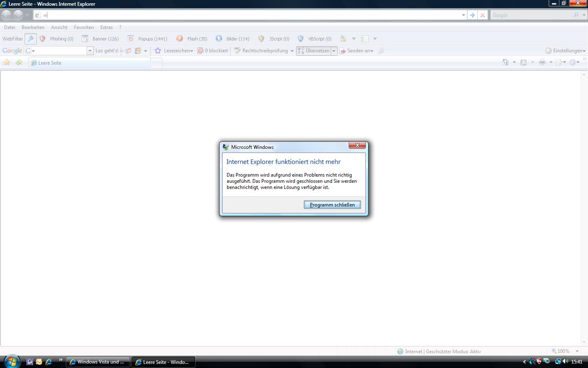Click the Add to Favorites star-plus icon
Image resolution: width=588 pixels, height=368 pixels.
pos(19,63)
